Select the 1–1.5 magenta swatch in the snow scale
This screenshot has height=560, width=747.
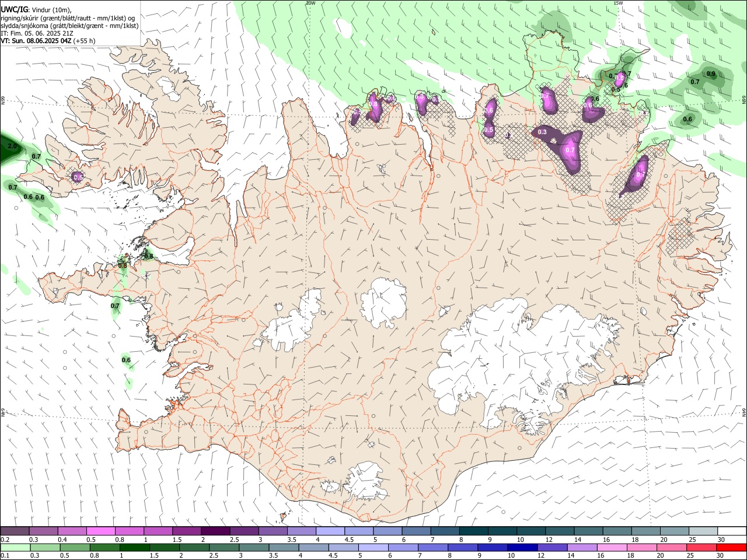[158, 531]
